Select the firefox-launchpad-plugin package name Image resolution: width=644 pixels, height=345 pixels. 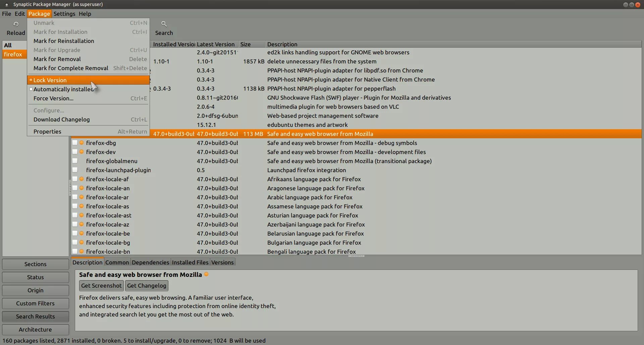pos(118,170)
